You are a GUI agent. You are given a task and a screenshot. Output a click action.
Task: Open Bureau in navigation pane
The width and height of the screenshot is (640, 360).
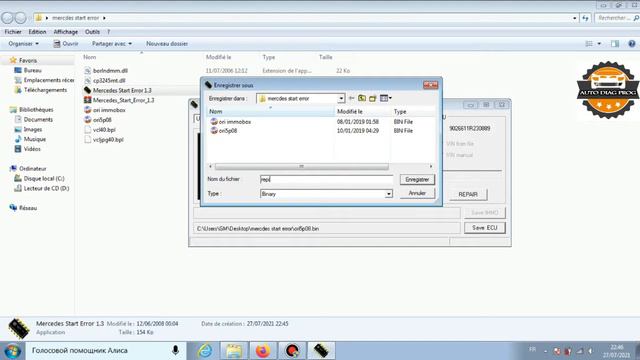pos(33,70)
